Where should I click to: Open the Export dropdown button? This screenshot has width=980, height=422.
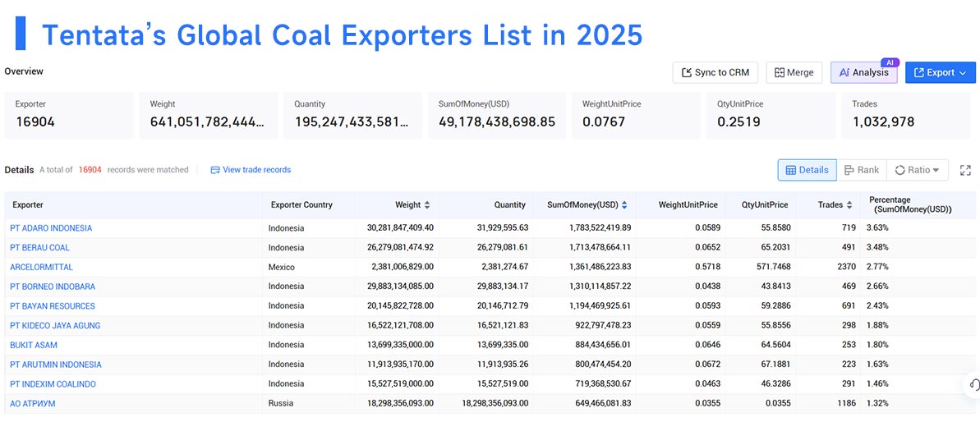pyautogui.click(x=940, y=72)
